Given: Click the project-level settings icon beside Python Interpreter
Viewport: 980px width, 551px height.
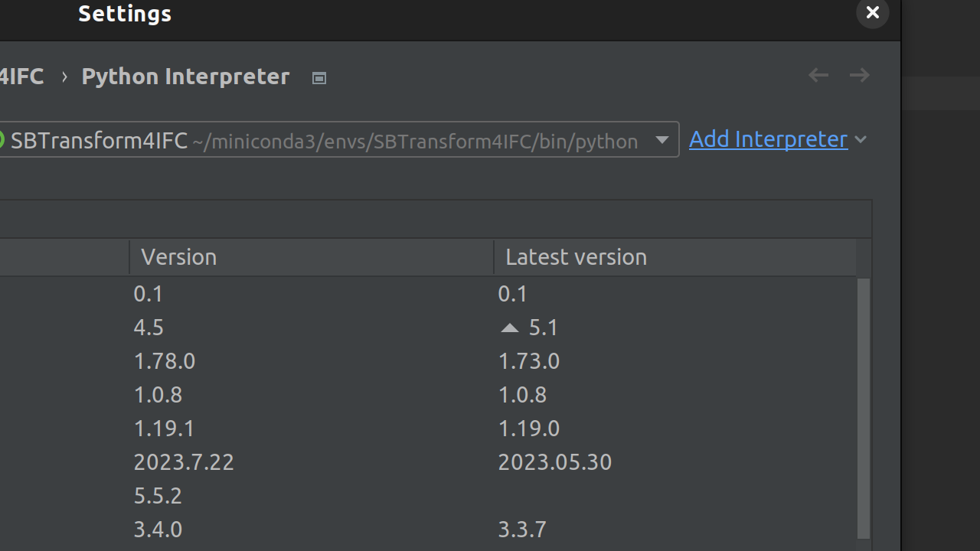Looking at the screenshot, I should (x=319, y=78).
